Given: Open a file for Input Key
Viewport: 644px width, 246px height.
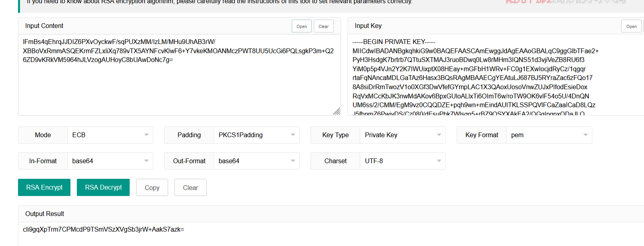Looking at the screenshot, I should coord(631,26).
